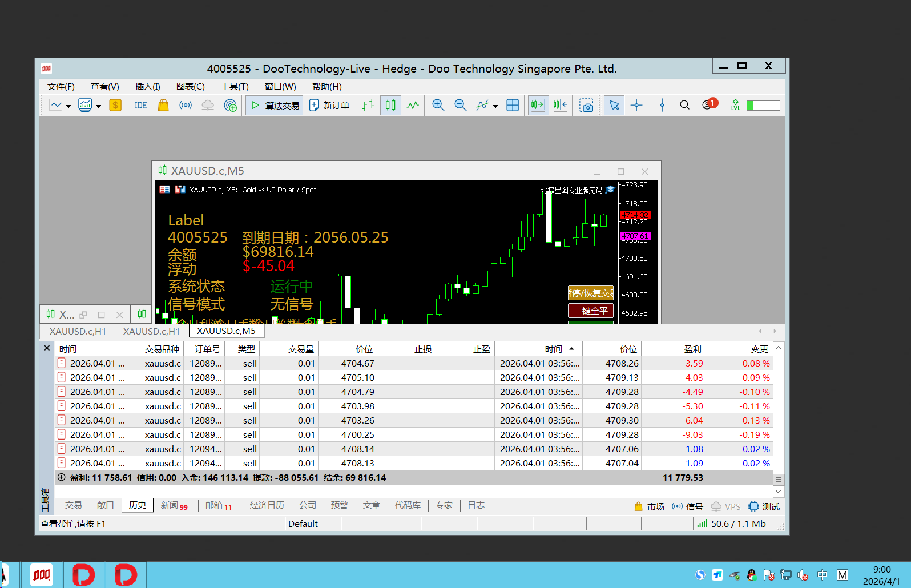Click the gold dollar sign toolbar icon

point(115,105)
